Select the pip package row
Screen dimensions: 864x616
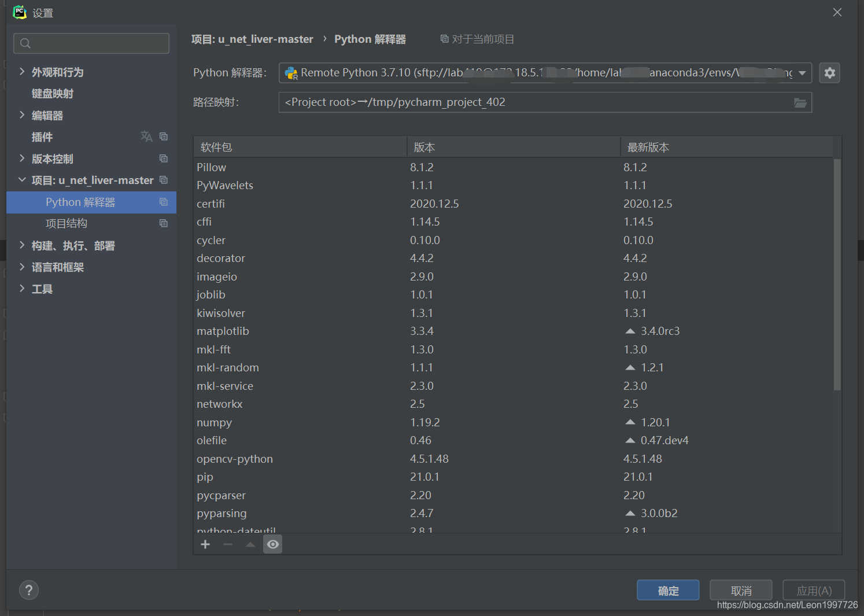point(514,477)
